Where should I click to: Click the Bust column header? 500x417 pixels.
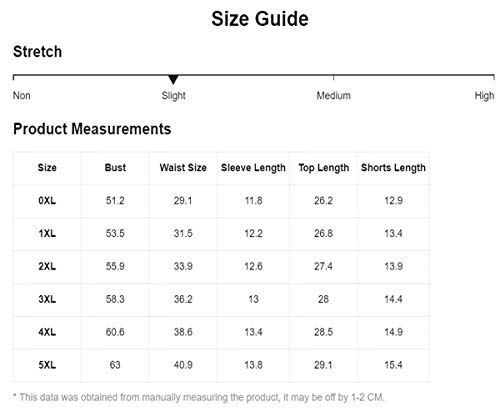115,167
